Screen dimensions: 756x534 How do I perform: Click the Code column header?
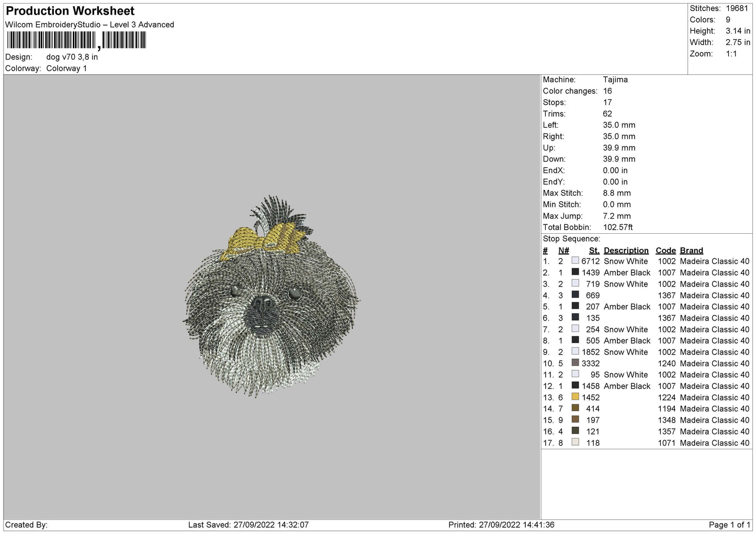[x=665, y=251]
